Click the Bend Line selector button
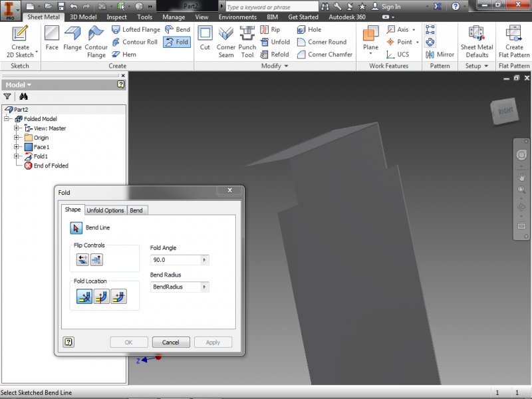Viewport: 532px width, 399px height. click(76, 227)
